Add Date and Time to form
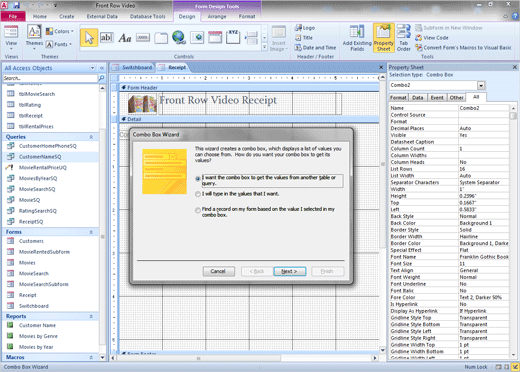Viewport: 520px width, 372px height. pos(315,48)
